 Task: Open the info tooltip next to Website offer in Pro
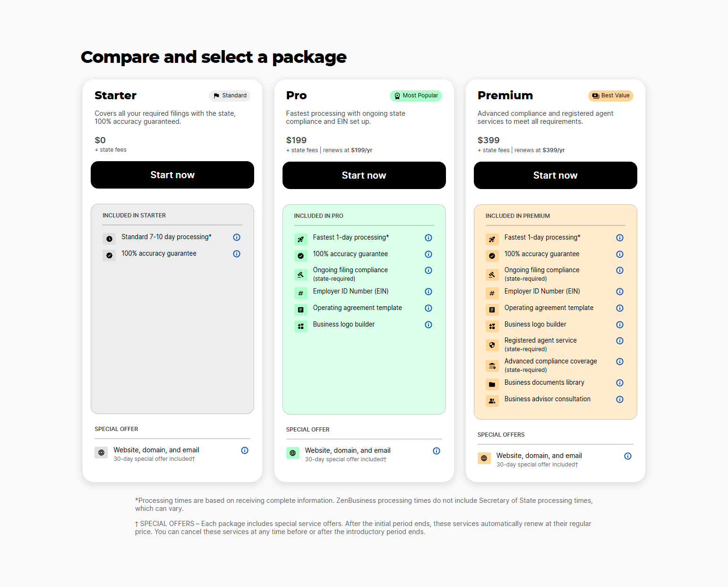click(436, 451)
